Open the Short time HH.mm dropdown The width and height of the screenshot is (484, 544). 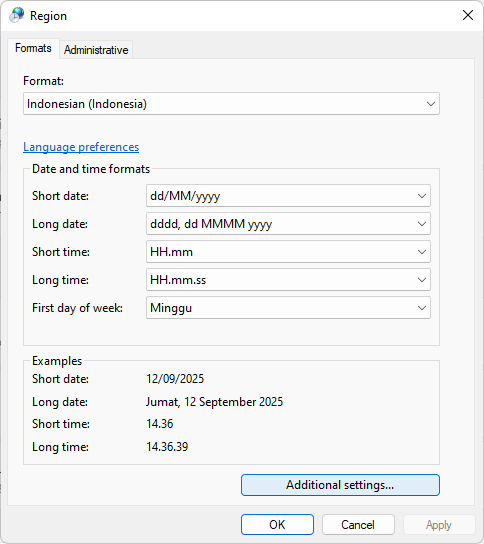[288, 252]
